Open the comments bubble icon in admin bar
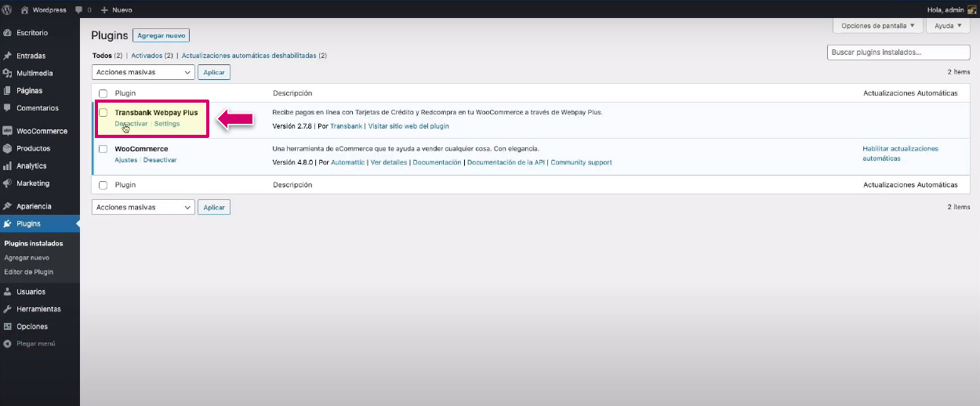 pos(78,10)
